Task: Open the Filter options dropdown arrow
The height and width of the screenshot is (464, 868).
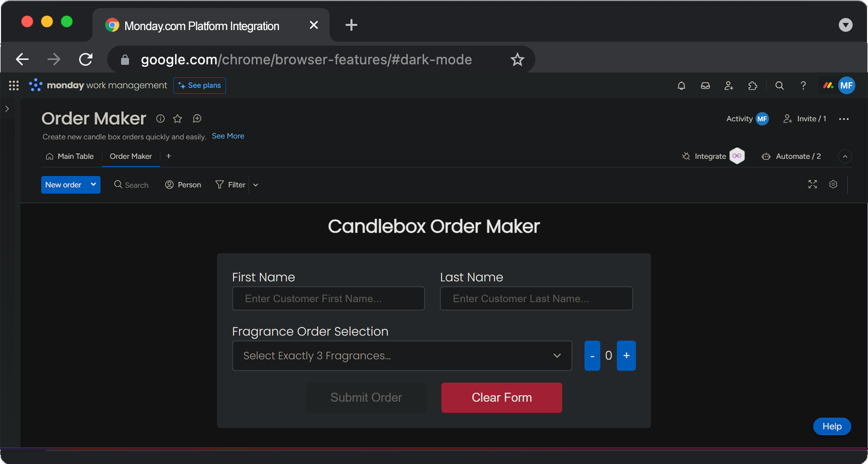Action: [x=255, y=185]
